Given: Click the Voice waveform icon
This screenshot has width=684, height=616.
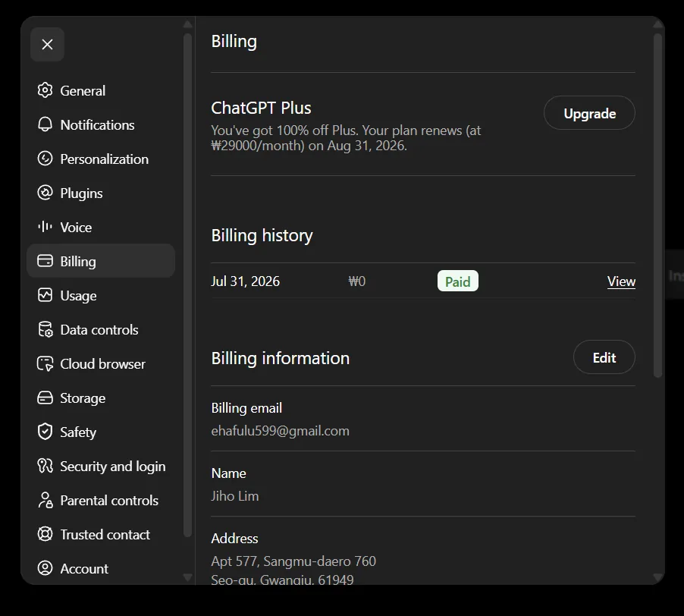Looking at the screenshot, I should 45,227.
